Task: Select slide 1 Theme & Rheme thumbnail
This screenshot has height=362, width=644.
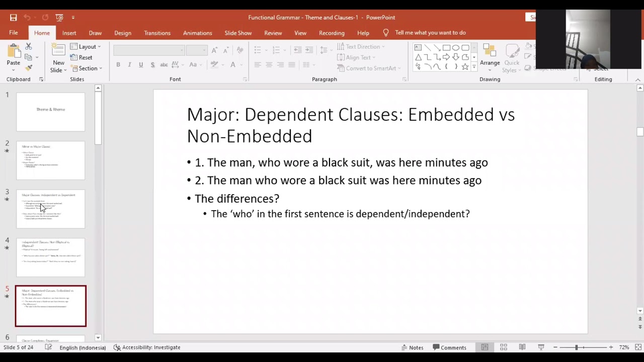Action: [x=51, y=112]
